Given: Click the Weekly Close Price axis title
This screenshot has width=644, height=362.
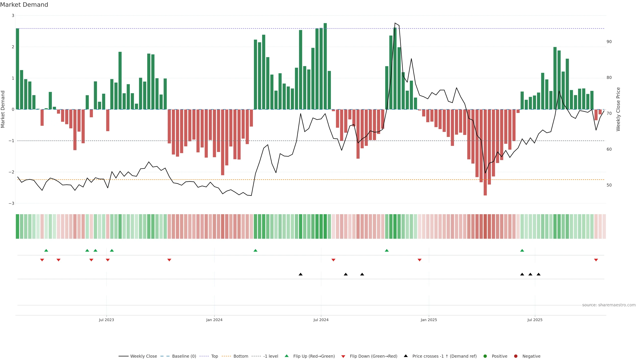Looking at the screenshot, I should (618, 109).
